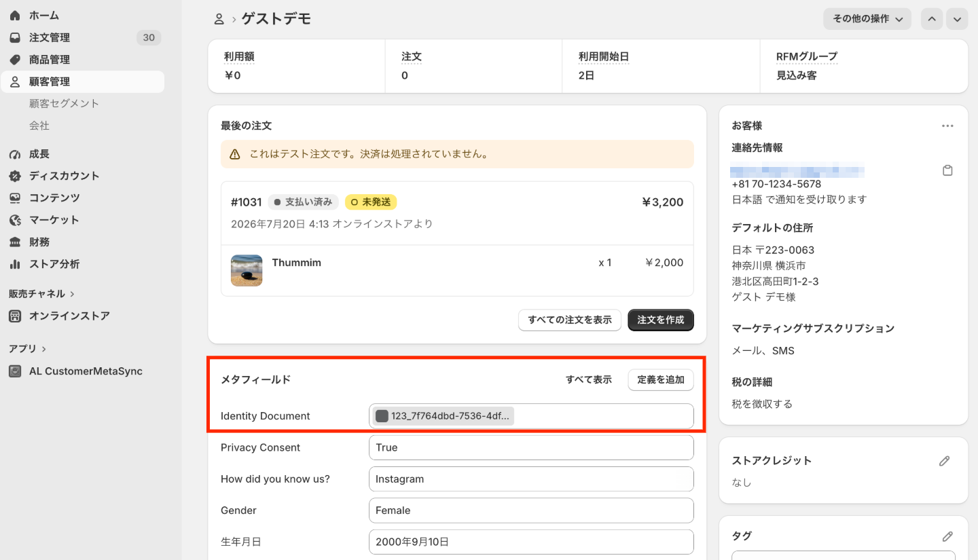
Task: Click the RFMグループ label
Action: [x=807, y=56]
